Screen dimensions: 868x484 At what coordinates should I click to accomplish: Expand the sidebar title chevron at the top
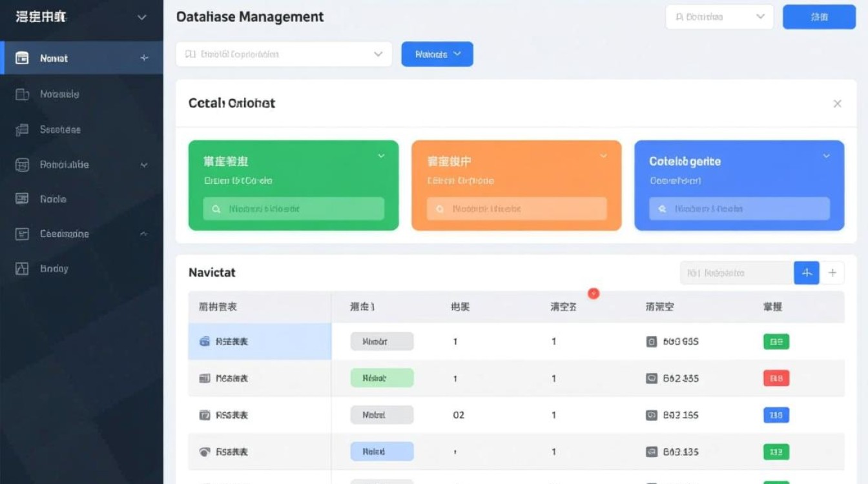coord(142,17)
